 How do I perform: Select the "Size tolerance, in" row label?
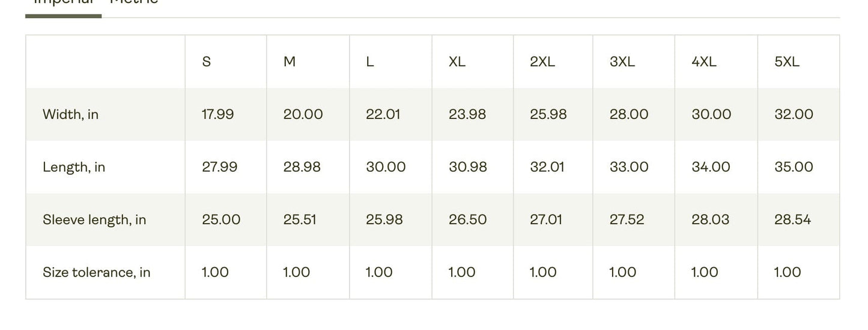96,272
